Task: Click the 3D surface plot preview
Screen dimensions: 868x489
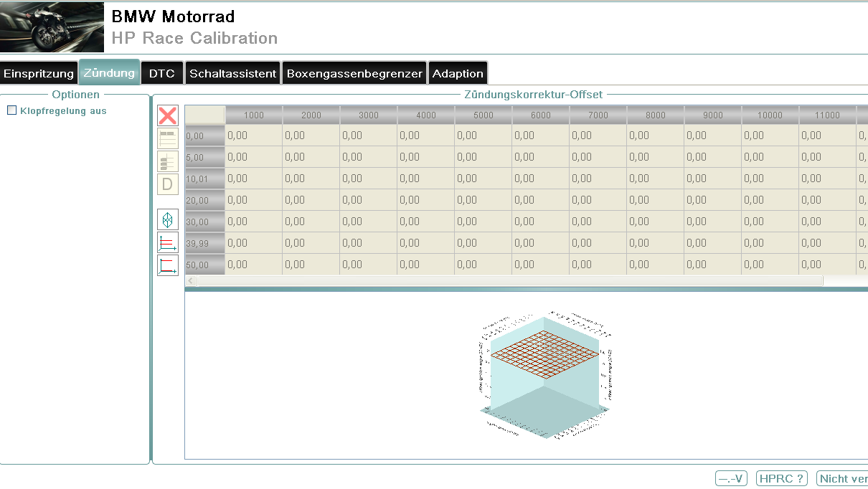Action: pyautogui.click(x=545, y=373)
